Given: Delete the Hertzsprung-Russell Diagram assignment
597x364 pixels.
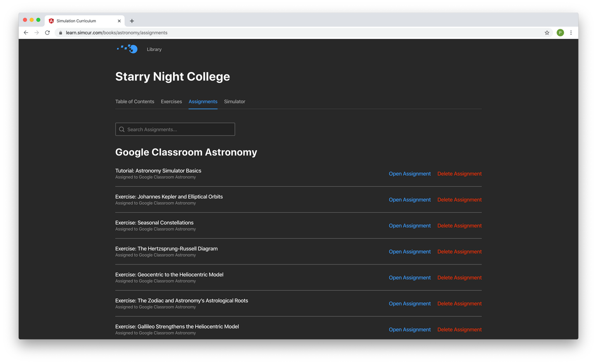Looking at the screenshot, I should 459,252.
